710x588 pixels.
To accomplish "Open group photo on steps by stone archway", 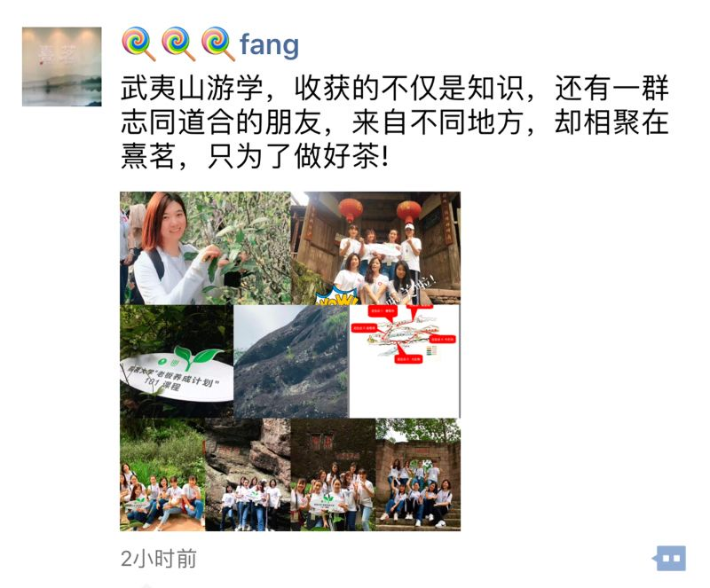I will coord(418,474).
